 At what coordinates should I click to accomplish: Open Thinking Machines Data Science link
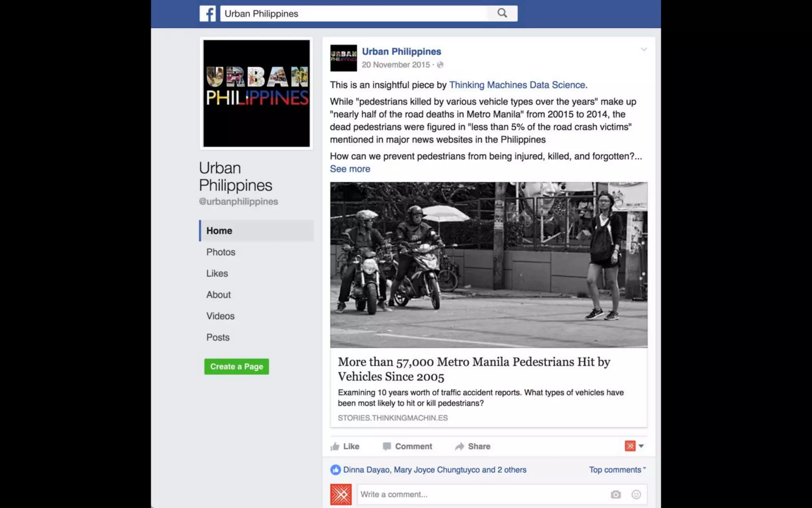point(517,85)
